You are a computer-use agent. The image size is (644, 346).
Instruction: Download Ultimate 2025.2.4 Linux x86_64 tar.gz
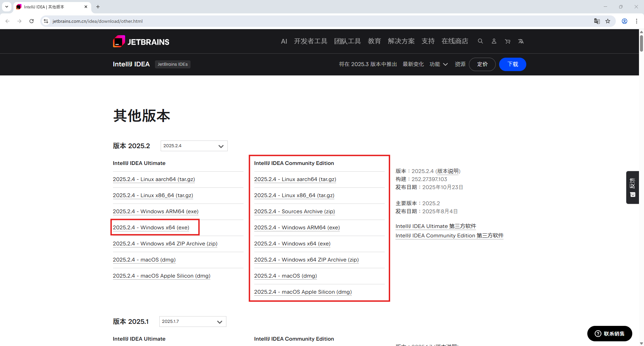[x=153, y=195]
